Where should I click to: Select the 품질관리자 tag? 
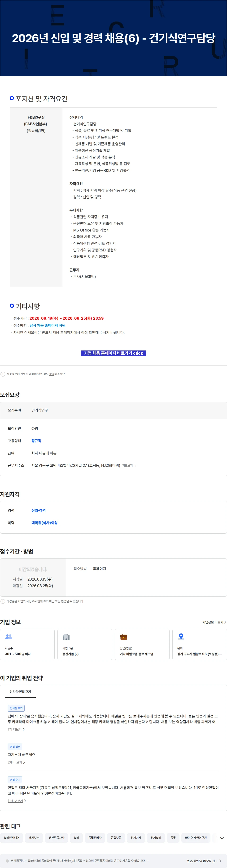tap(95, 838)
